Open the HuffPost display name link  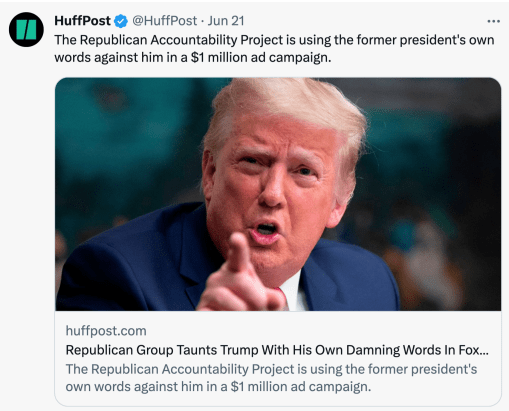click(82, 21)
